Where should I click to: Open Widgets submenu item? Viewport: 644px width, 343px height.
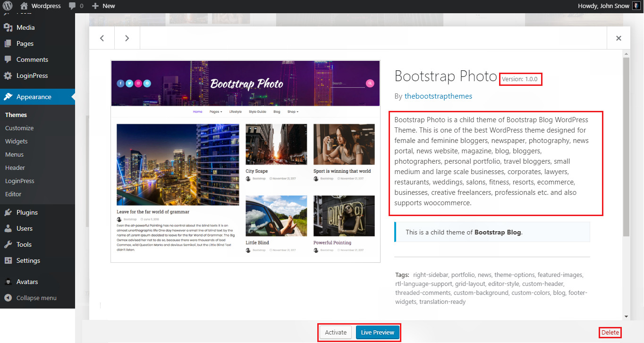pos(17,141)
